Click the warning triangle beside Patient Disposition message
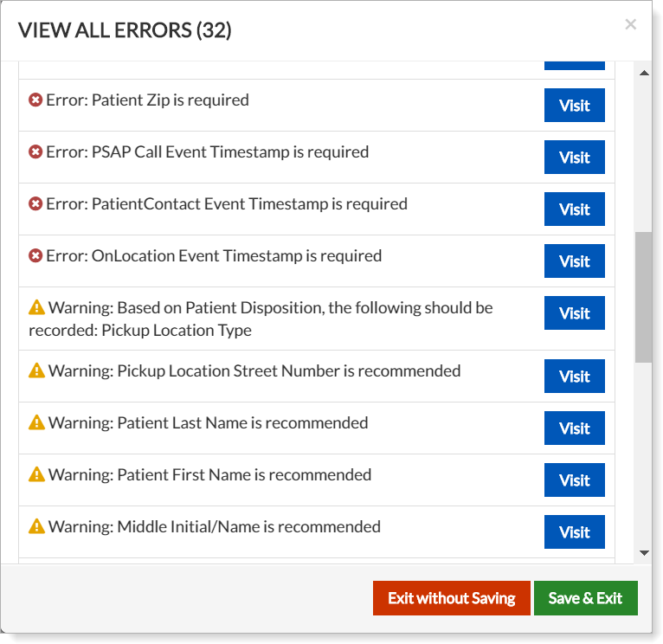 point(36,307)
